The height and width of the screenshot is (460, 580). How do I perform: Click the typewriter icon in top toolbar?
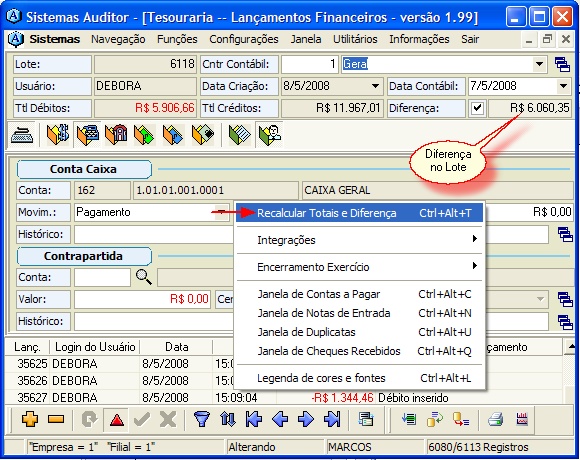coord(22,135)
